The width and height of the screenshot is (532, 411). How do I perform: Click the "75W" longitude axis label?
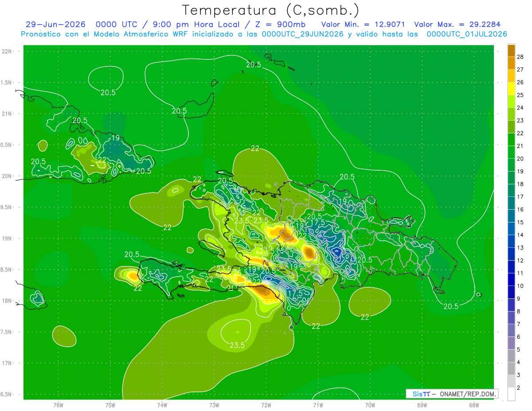[x=110, y=405]
